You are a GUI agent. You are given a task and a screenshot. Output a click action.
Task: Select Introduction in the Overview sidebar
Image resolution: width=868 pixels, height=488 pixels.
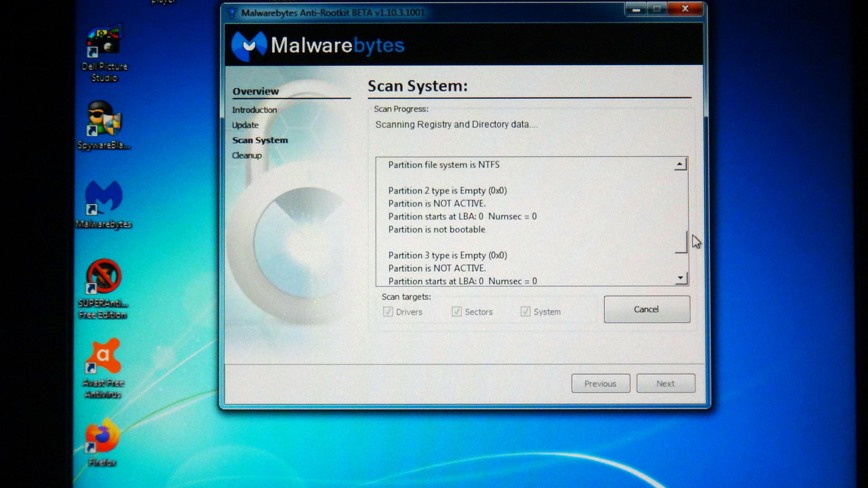254,110
